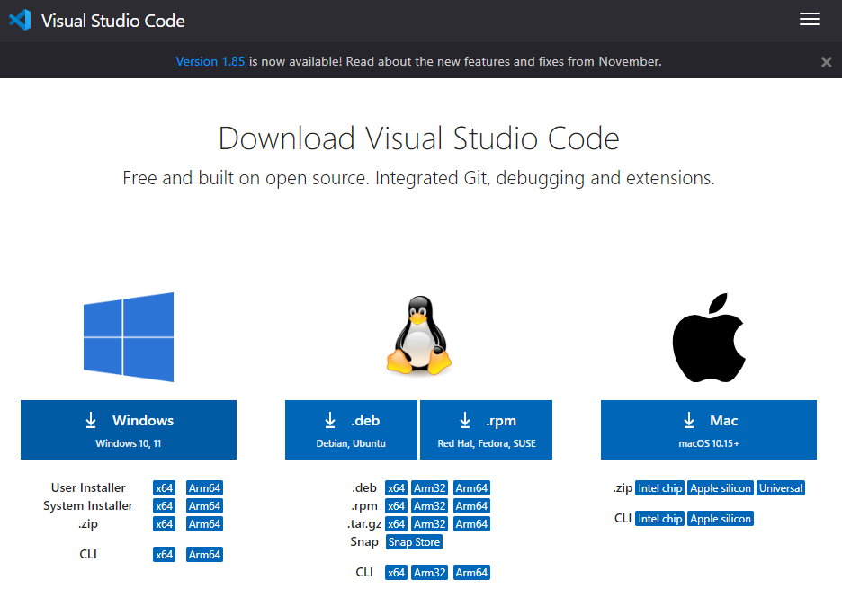Select Arm64 for Windows User Installer
This screenshot has height=616, width=842.
pyautogui.click(x=204, y=487)
